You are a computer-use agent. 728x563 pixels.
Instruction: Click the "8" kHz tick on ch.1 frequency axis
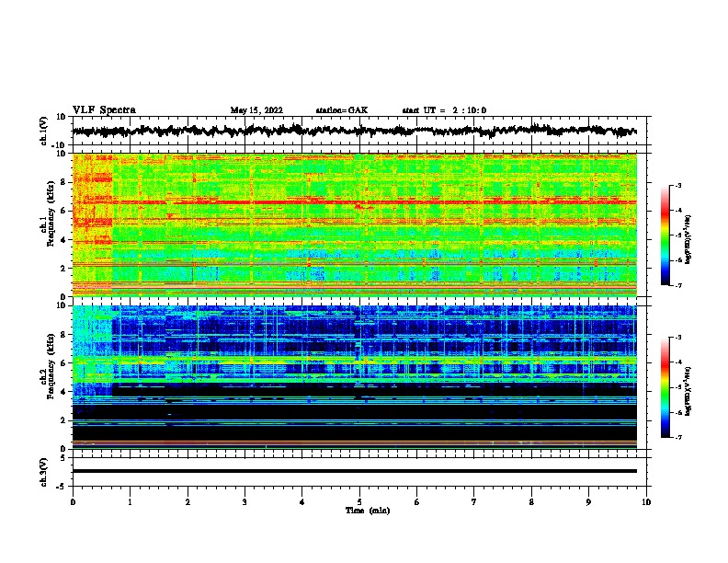(x=64, y=182)
